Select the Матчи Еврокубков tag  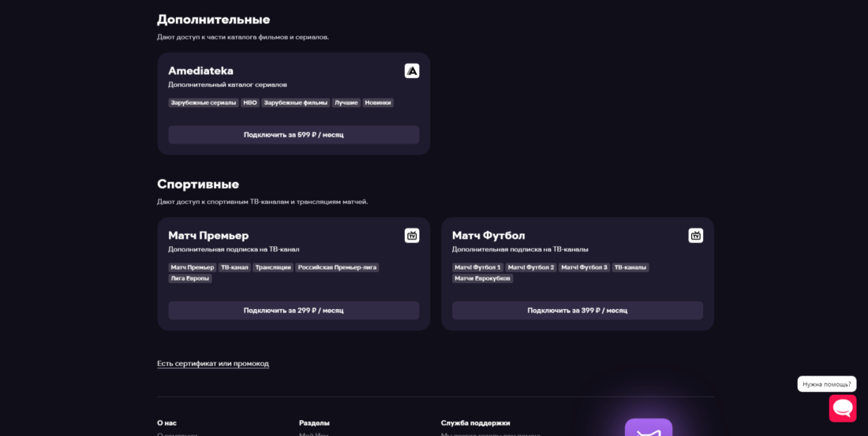(x=482, y=278)
